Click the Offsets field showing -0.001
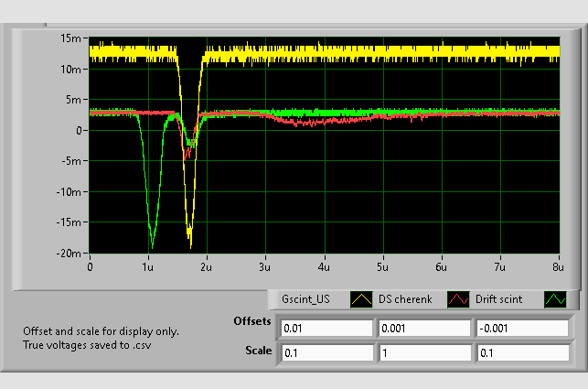This screenshot has height=389, width=588. pyautogui.click(x=520, y=328)
